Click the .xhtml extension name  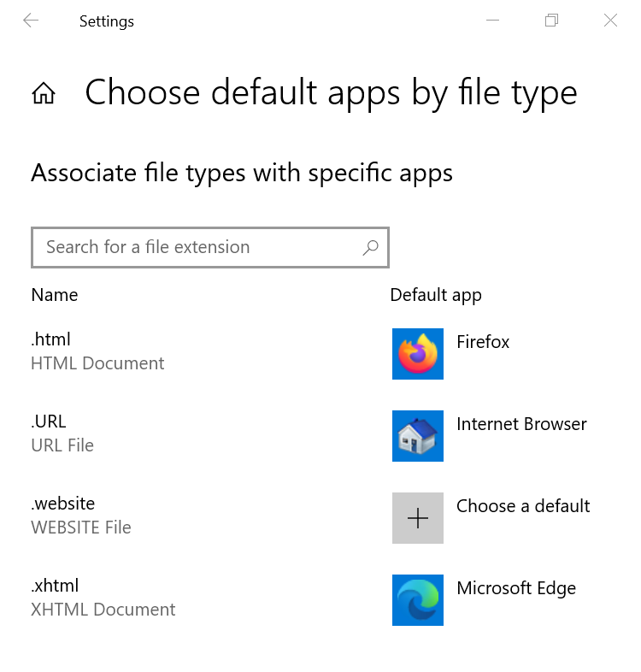[55, 586]
